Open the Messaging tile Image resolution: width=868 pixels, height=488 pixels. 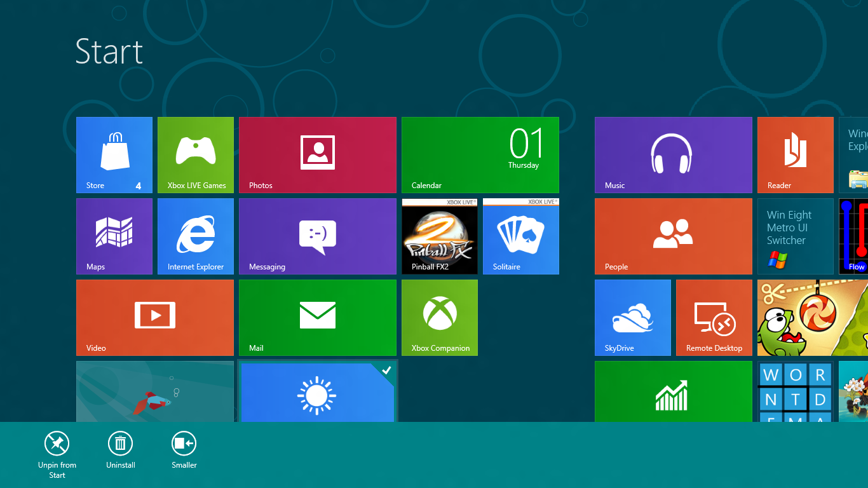318,236
